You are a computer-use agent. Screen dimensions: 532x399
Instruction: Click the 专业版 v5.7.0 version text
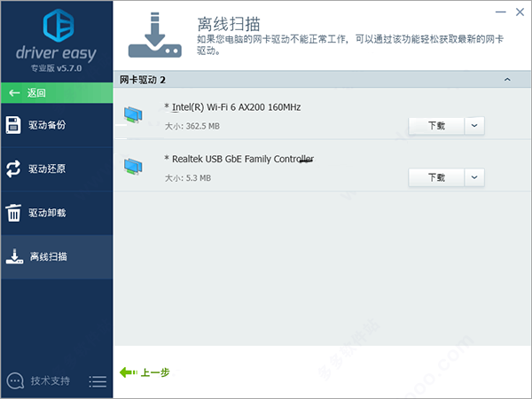(57, 68)
